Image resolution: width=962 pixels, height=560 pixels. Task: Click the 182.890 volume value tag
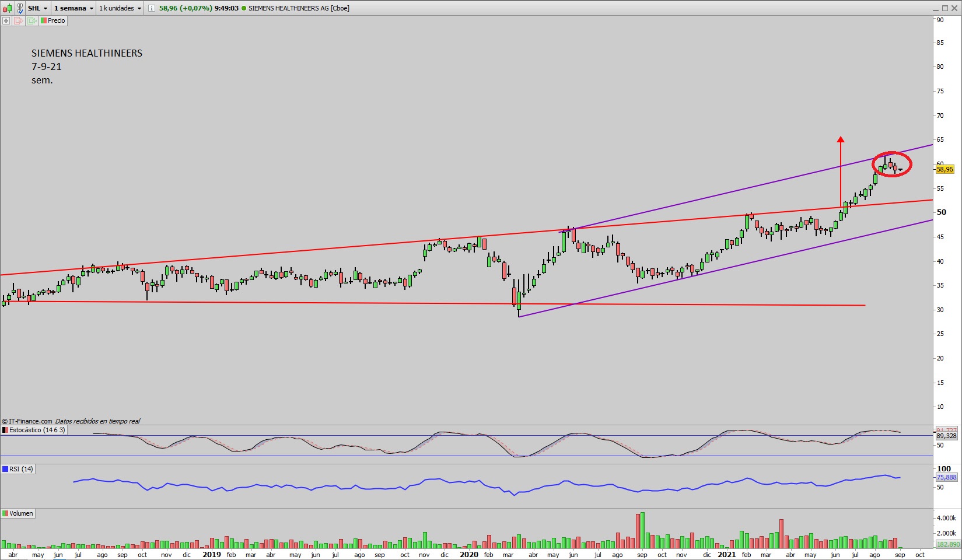pyautogui.click(x=948, y=544)
